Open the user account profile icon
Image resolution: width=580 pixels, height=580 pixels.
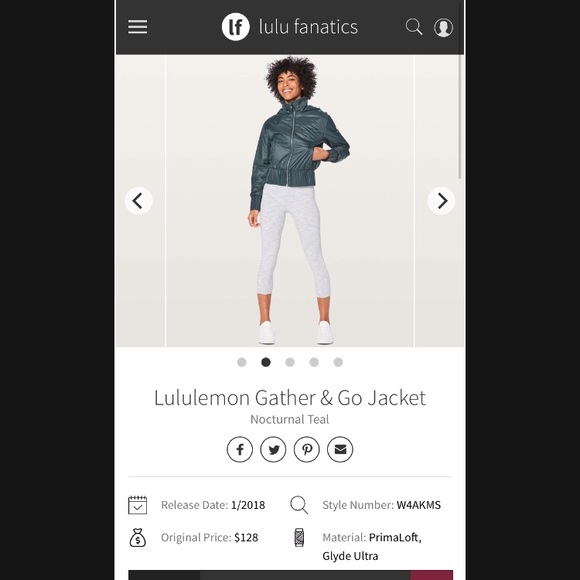point(443,27)
